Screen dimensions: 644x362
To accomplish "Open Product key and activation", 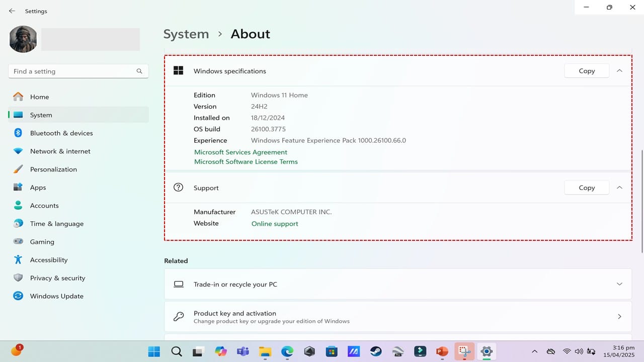I will click(398, 317).
